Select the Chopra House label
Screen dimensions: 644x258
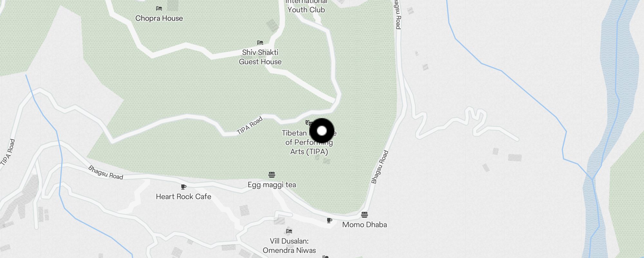point(159,18)
